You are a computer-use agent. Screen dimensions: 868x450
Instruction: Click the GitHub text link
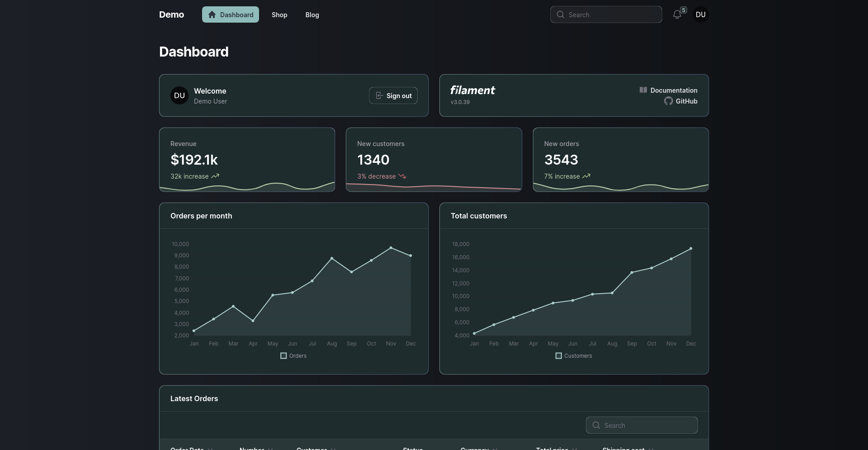coord(686,101)
